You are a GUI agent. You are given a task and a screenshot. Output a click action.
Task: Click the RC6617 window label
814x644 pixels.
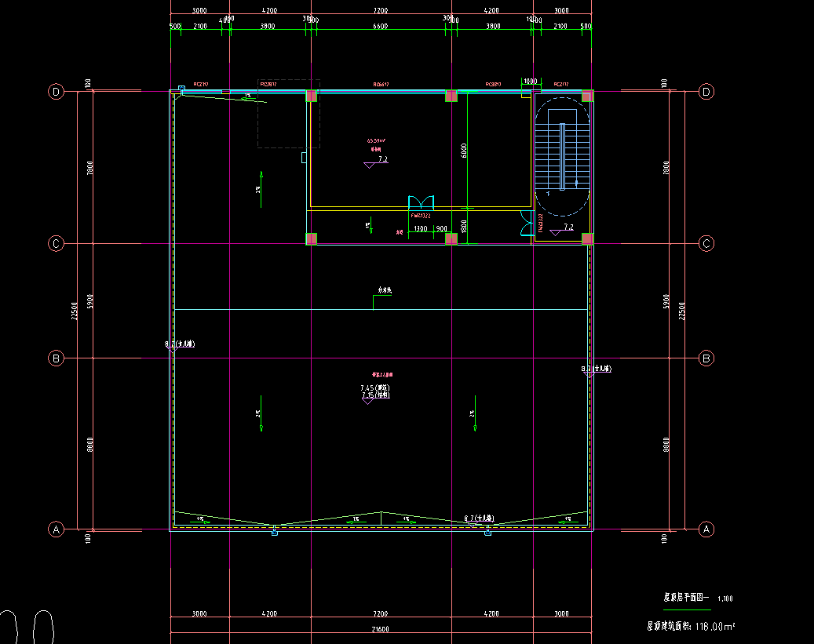coord(381,84)
